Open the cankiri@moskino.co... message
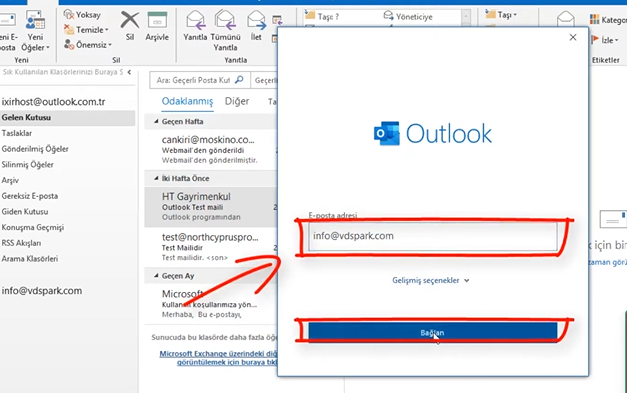This screenshot has height=393, width=627. click(x=211, y=150)
